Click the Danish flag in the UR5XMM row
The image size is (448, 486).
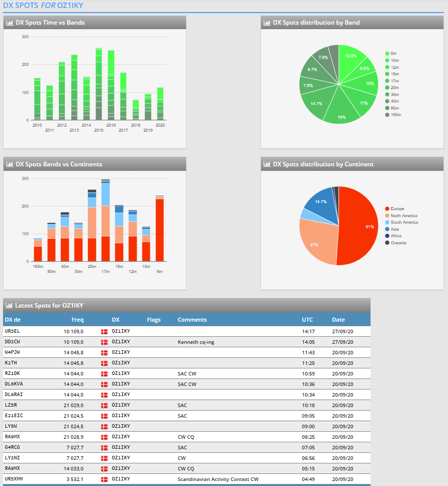(x=105, y=479)
